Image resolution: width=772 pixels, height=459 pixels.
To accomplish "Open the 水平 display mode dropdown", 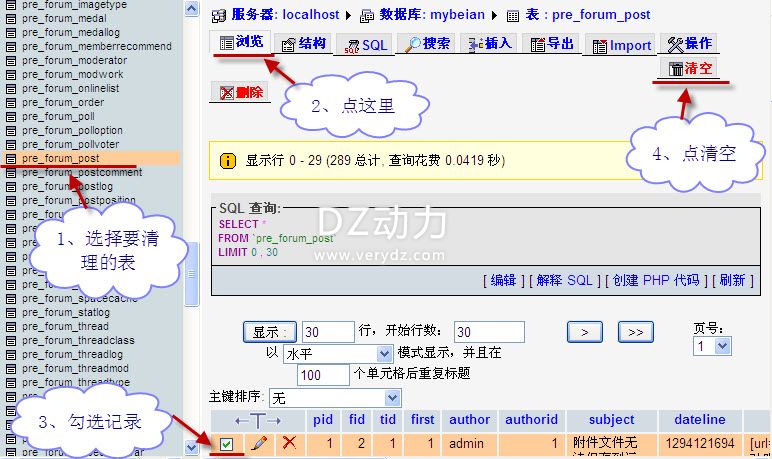I will coord(338,353).
